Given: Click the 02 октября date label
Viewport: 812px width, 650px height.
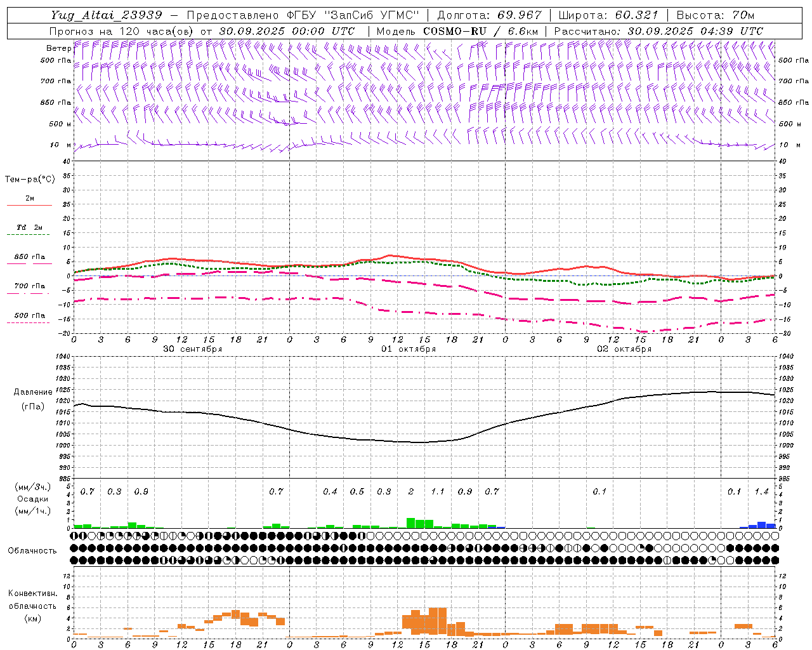Looking at the screenshot, I should pyautogui.click(x=624, y=349).
